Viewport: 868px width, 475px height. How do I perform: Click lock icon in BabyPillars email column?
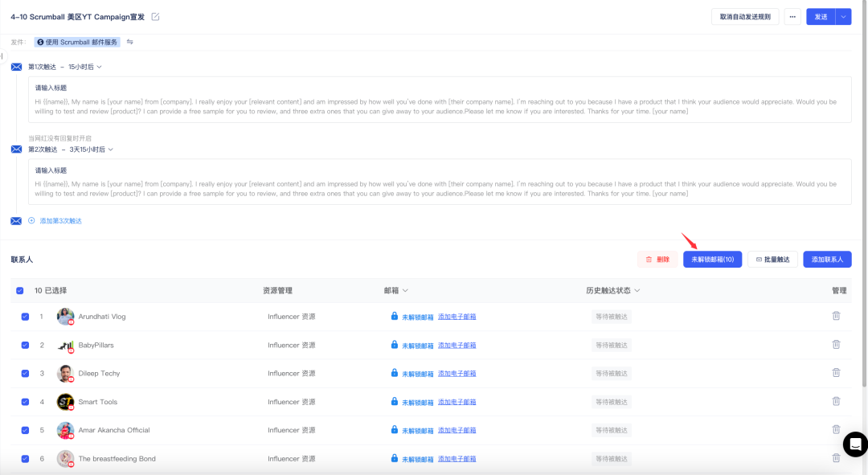(x=395, y=345)
